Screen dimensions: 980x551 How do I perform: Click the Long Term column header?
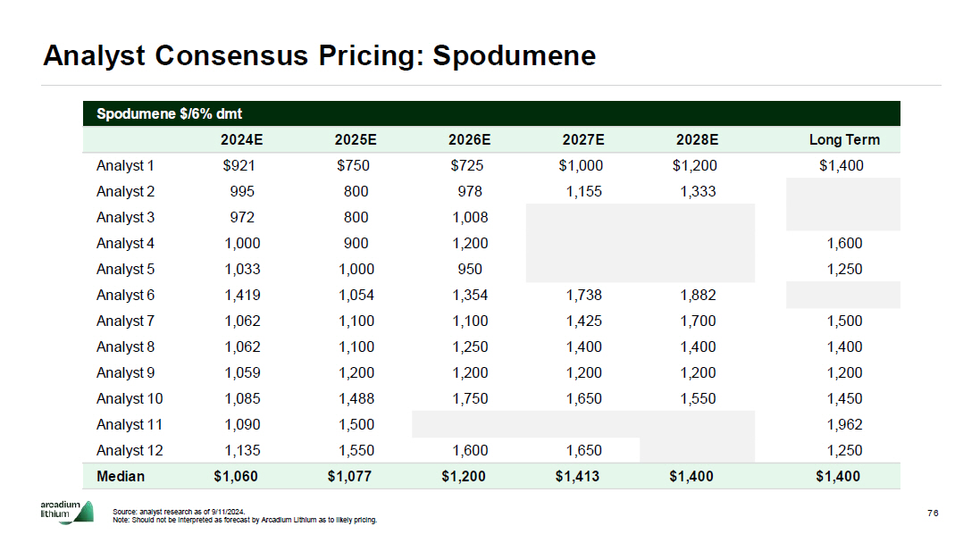[843, 139]
